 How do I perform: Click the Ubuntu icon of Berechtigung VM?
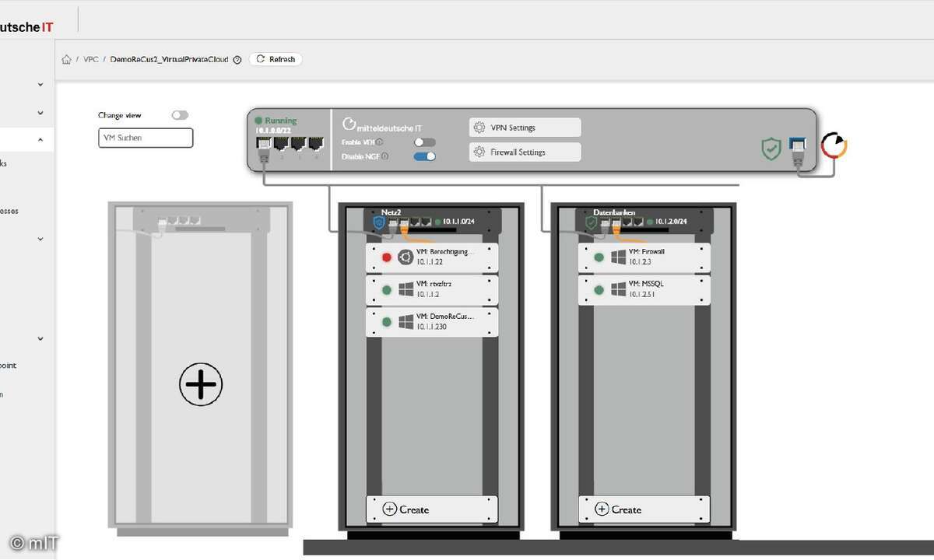tap(405, 257)
